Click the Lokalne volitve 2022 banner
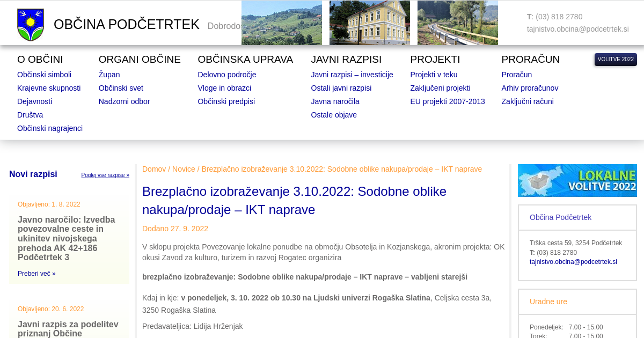Screen dimensions: 644x338 (x=577, y=180)
